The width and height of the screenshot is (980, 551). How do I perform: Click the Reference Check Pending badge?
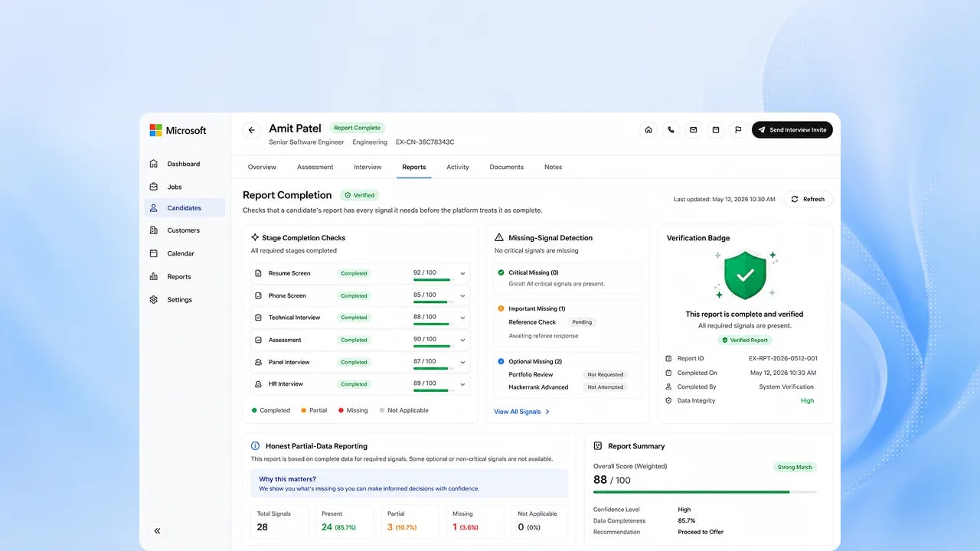point(582,322)
